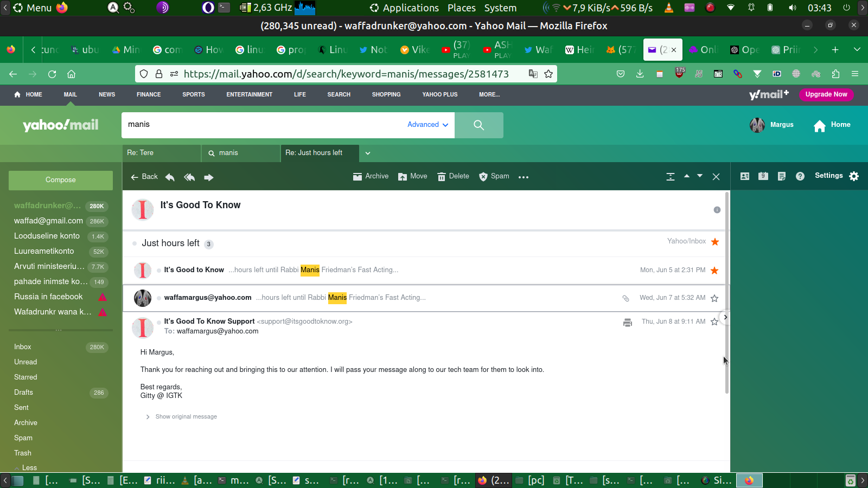This screenshot has height=488, width=868.
Task: Toggle unread dot on It's Good to Know row
Action: tap(159, 270)
